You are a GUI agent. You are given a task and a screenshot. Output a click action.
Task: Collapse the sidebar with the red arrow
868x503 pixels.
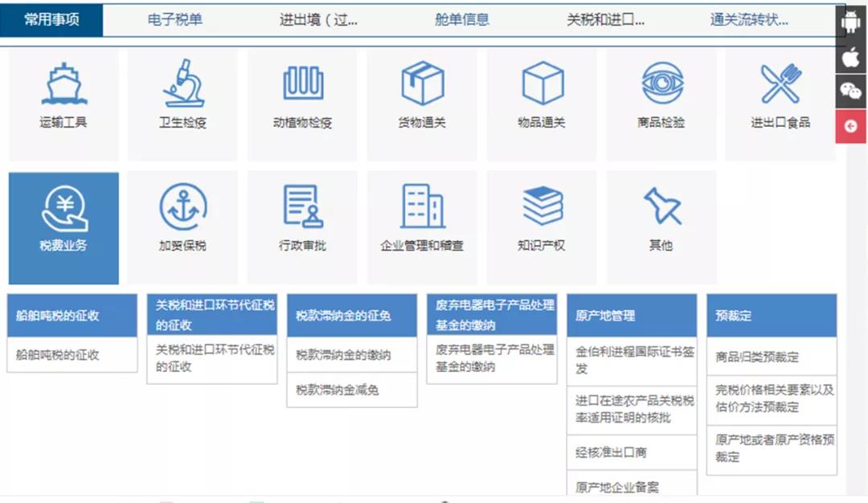850,126
